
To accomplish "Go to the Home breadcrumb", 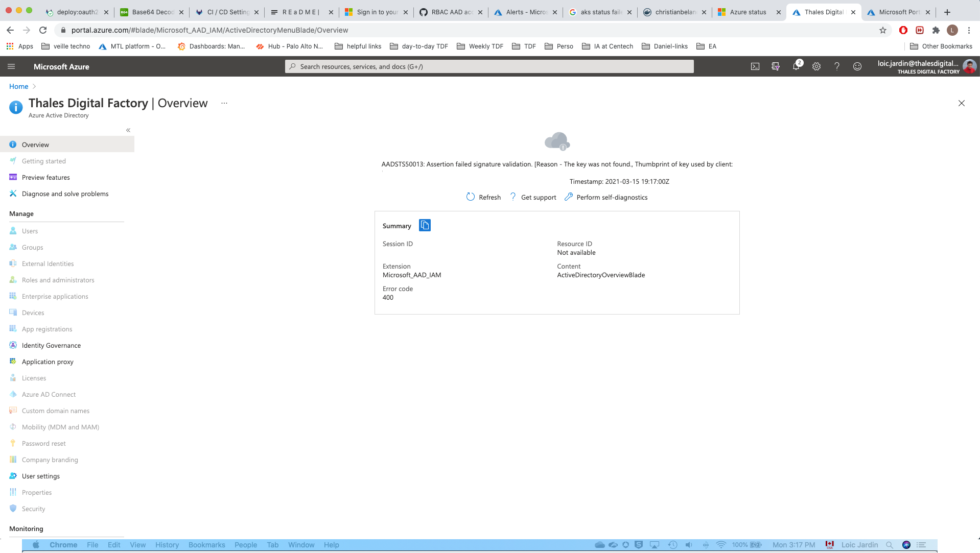I will click(x=18, y=86).
